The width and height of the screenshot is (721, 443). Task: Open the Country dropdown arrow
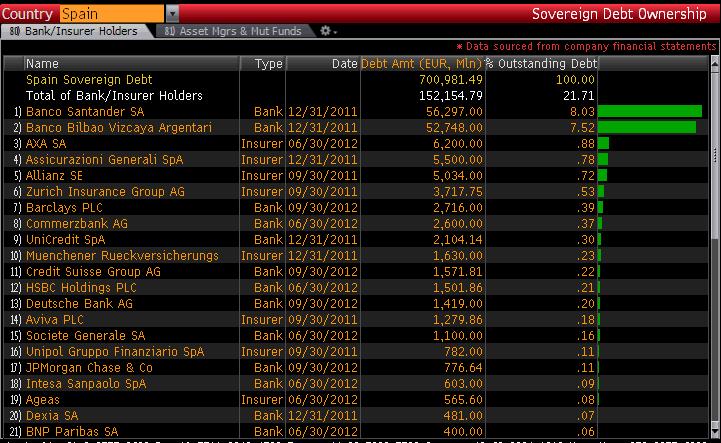pos(173,13)
